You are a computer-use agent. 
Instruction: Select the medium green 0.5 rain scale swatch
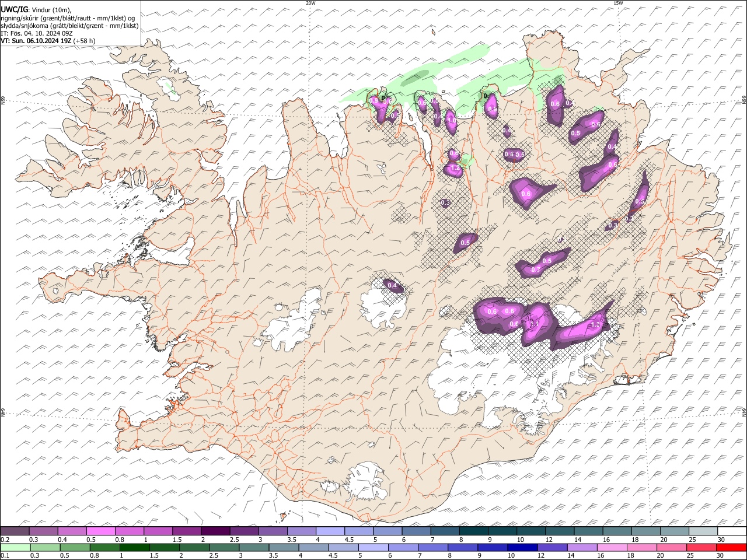pos(75,547)
